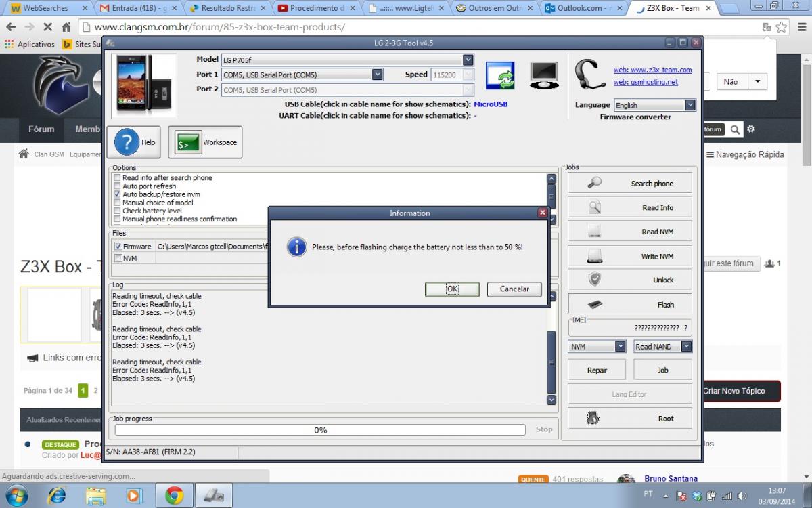Screen dimensions: 812x508
Task: Open the Fórum menu on website
Action: 41,129
